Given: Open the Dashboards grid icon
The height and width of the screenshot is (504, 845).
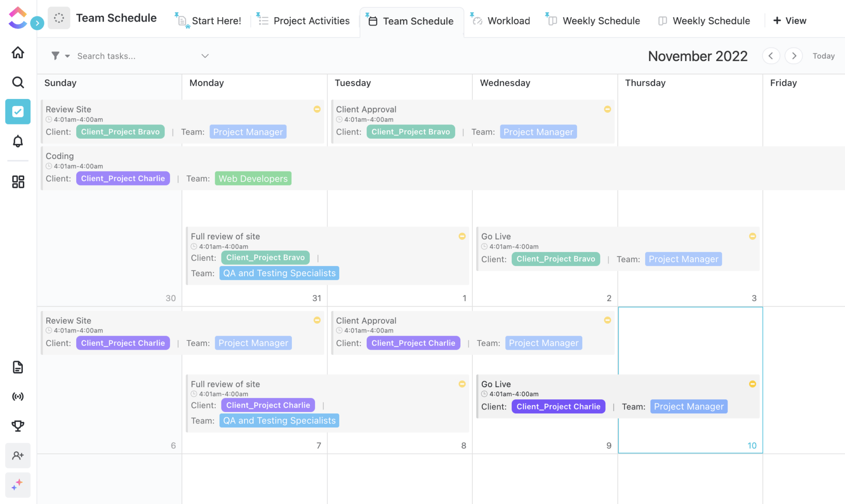Looking at the screenshot, I should (x=18, y=182).
